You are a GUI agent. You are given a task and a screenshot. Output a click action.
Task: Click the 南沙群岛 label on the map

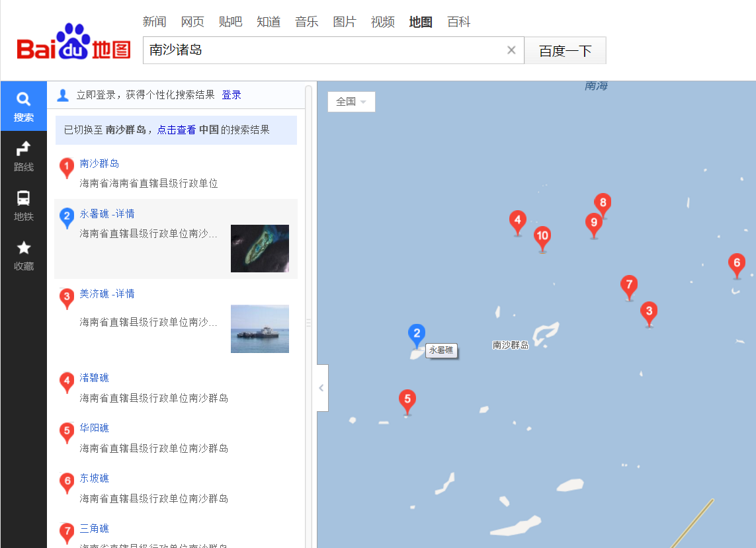tap(511, 345)
